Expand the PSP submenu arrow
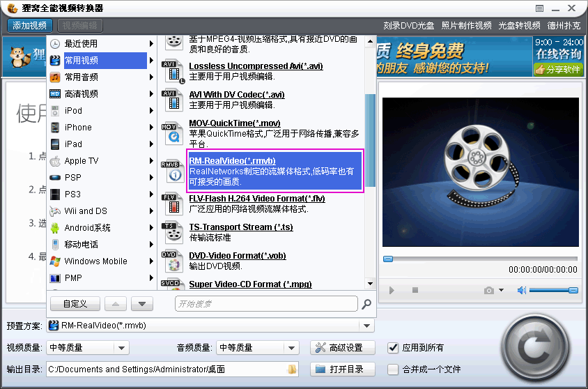The image size is (588, 389). pos(151,178)
